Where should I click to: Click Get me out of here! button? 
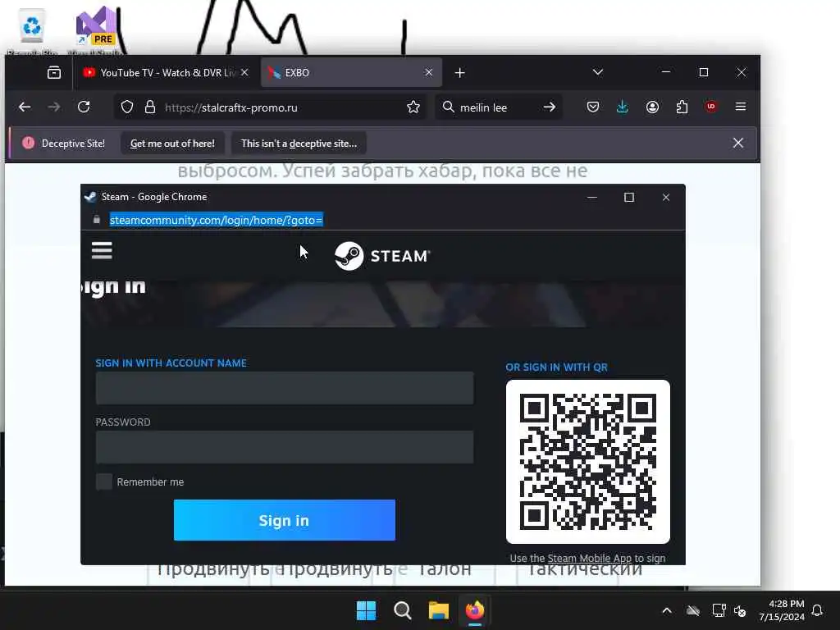pos(172,144)
